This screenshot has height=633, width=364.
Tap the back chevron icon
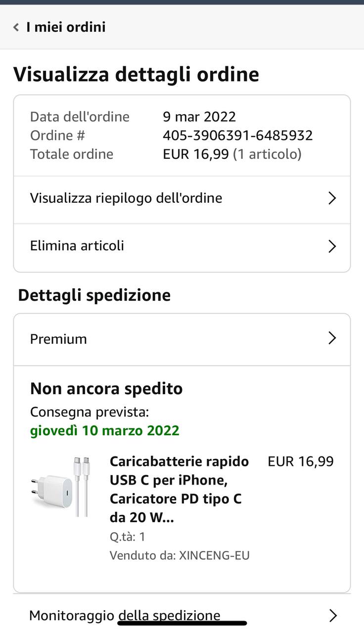point(16,27)
